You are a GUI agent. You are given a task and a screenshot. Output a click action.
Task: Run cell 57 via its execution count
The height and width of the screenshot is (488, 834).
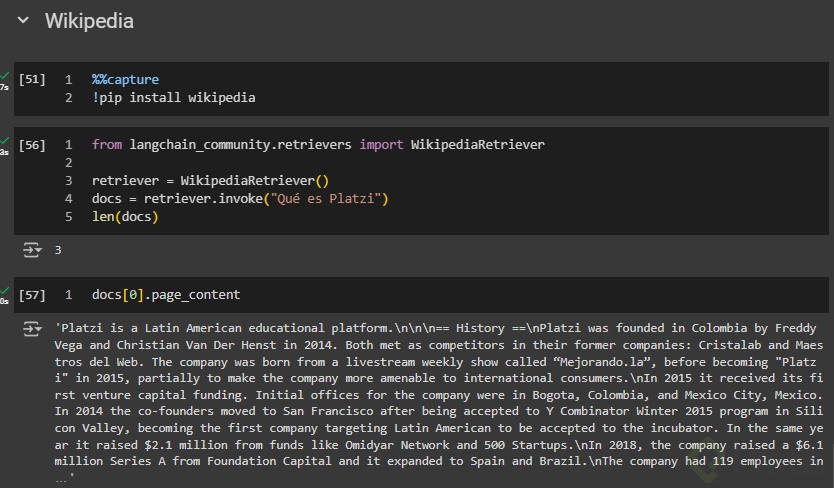pyautogui.click(x=32, y=295)
